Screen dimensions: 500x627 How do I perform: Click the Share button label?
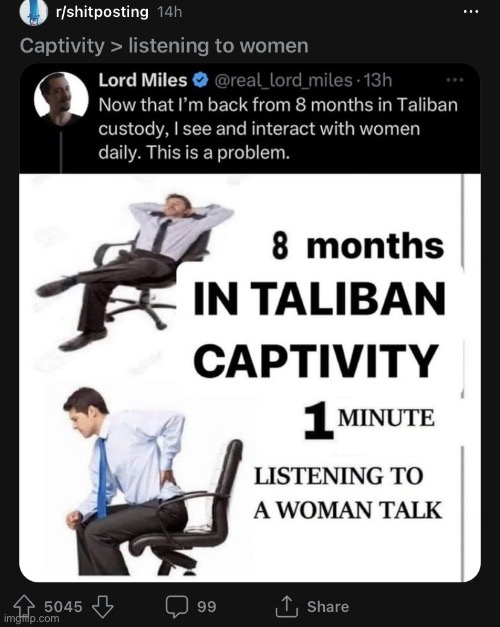tap(328, 607)
